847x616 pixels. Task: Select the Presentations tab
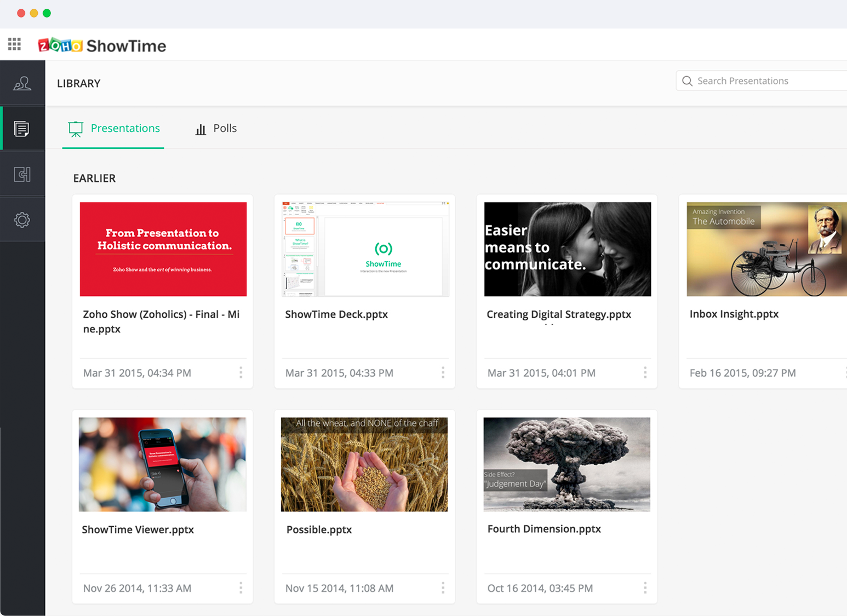(x=114, y=129)
